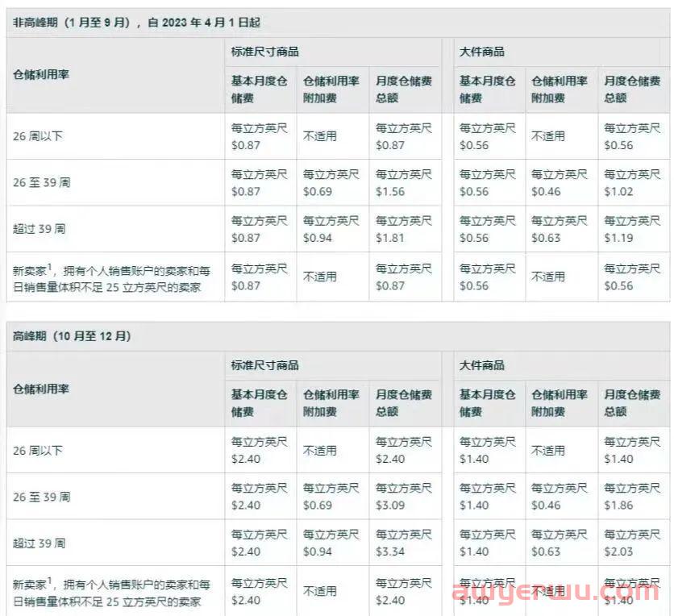The height and width of the screenshot is (616, 674).
Task: Click peak standard-size '不适用' in 26周以下 row
Action: (320, 451)
